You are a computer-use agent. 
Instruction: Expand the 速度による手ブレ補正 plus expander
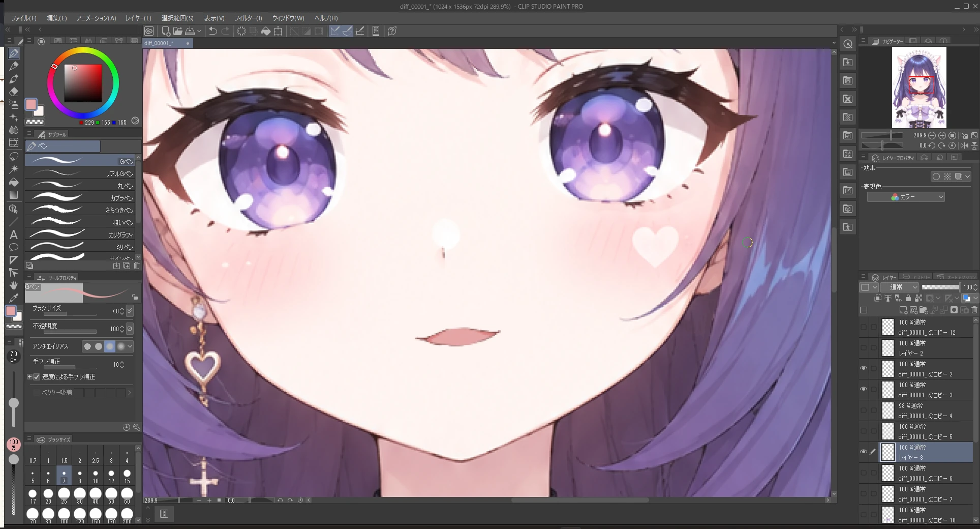[29, 377]
